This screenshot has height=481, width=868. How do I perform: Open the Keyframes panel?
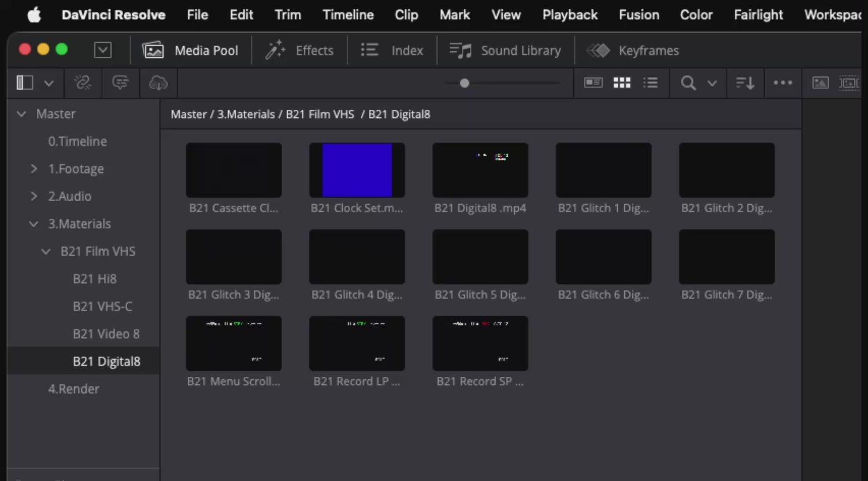633,51
